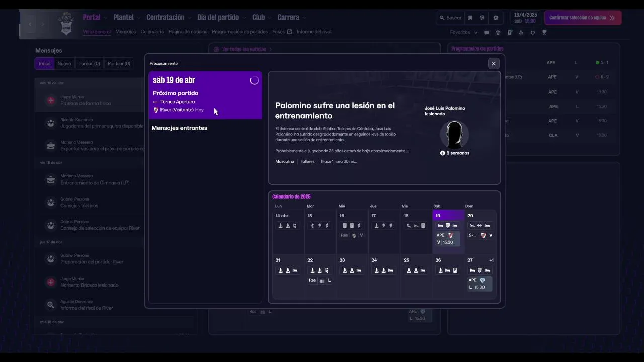The height and width of the screenshot is (362, 644).
Task: Open the bookmark icon next to Buscar
Action: (470, 18)
